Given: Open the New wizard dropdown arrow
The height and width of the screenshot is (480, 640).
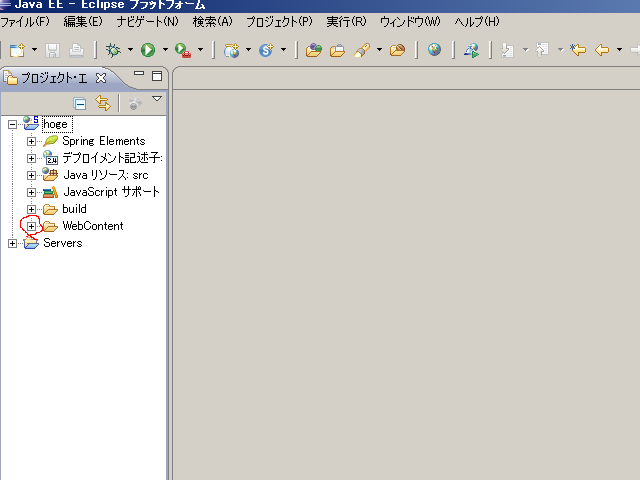Looking at the screenshot, I should click(x=34, y=50).
